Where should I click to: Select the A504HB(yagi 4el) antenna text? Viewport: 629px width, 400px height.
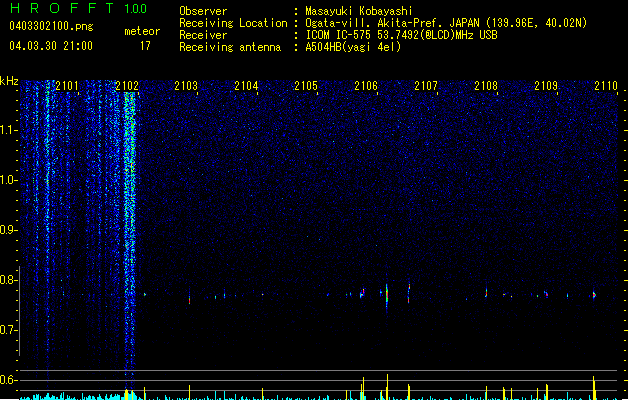353,47
